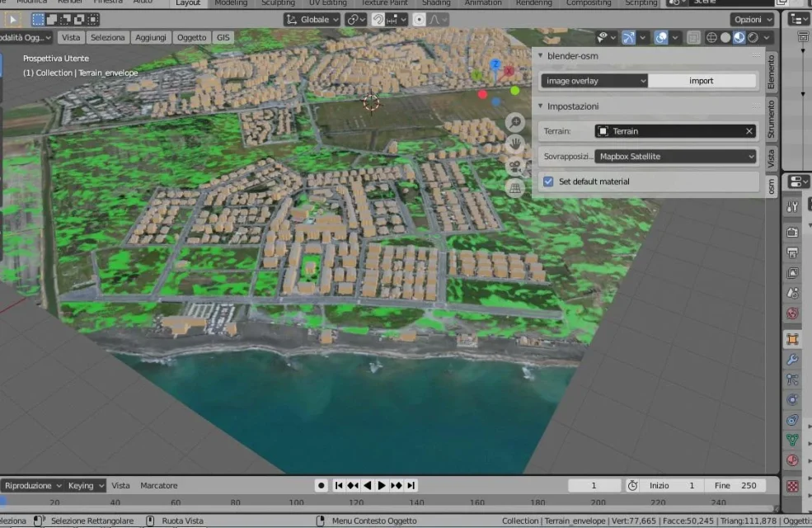This screenshot has height=528, width=812.
Task: Collapse the Impostazioni panel
Action: 540,106
